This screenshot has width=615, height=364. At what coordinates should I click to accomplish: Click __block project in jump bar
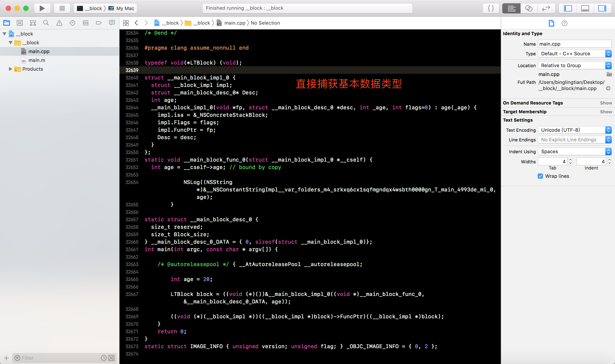coord(167,23)
